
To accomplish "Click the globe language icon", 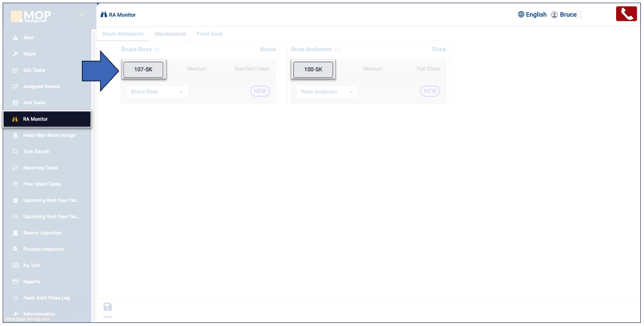I will (x=521, y=14).
